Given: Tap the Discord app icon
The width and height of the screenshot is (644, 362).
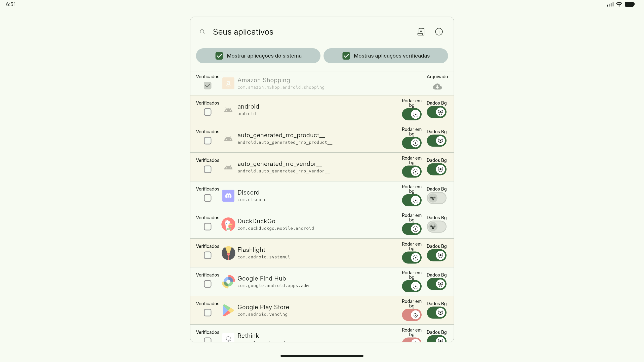Looking at the screenshot, I should click(228, 196).
